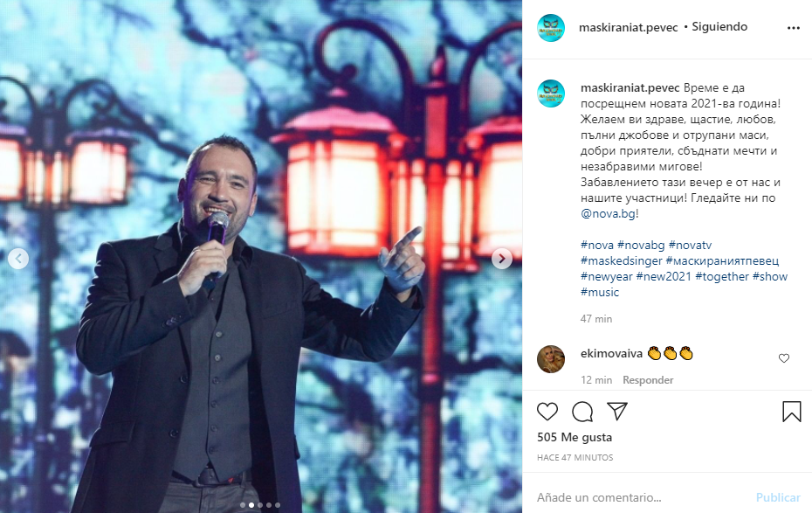
Task: Open ekimovaiva's profile picture
Action: pyautogui.click(x=551, y=359)
